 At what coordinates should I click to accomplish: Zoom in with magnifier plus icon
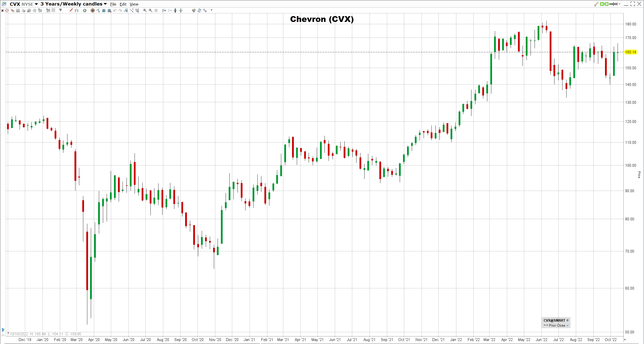coord(145,11)
